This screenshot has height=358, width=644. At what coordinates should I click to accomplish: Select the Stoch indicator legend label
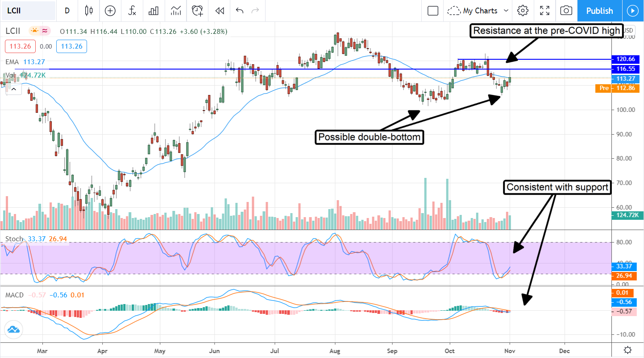(x=14, y=239)
